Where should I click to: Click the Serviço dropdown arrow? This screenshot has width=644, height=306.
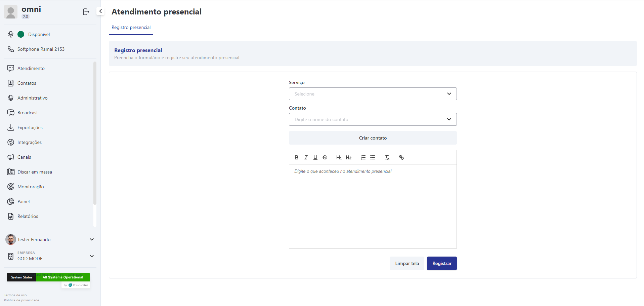pyautogui.click(x=449, y=94)
